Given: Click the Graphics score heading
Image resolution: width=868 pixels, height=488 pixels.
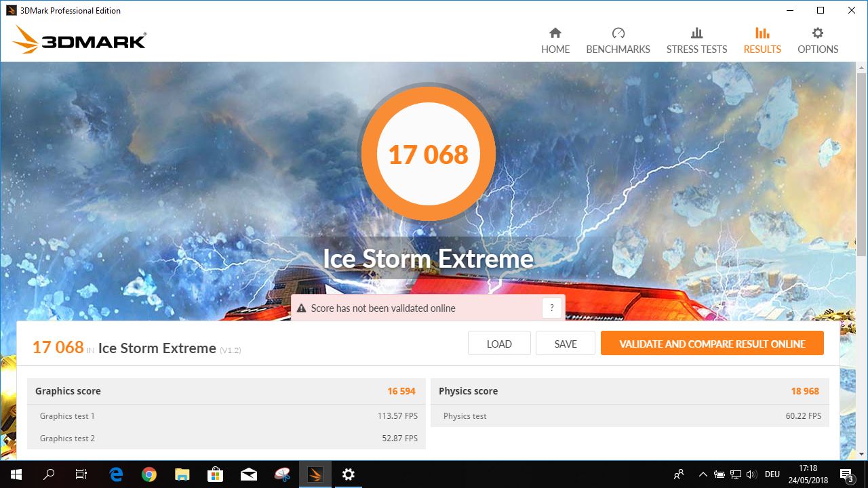Looking at the screenshot, I should [68, 391].
